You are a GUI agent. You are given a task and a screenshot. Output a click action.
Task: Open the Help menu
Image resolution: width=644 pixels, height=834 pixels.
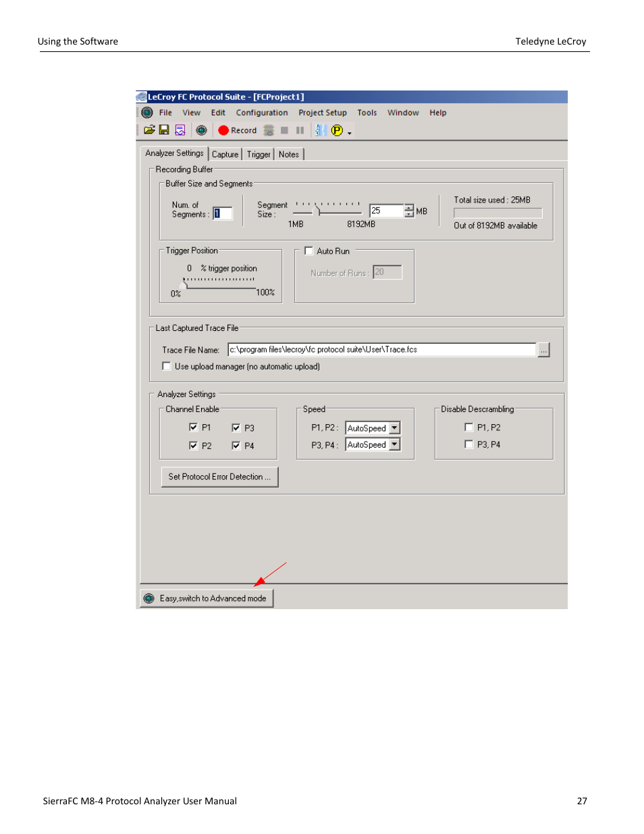pyautogui.click(x=438, y=113)
